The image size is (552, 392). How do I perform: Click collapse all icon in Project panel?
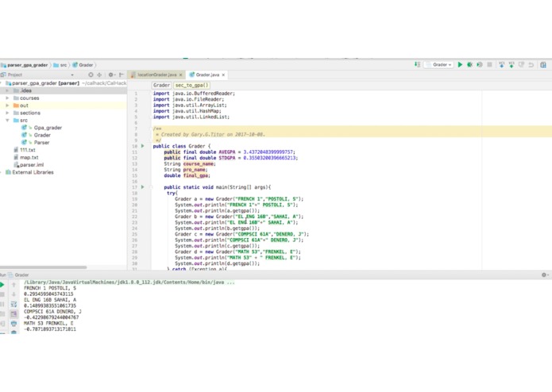coord(99,75)
